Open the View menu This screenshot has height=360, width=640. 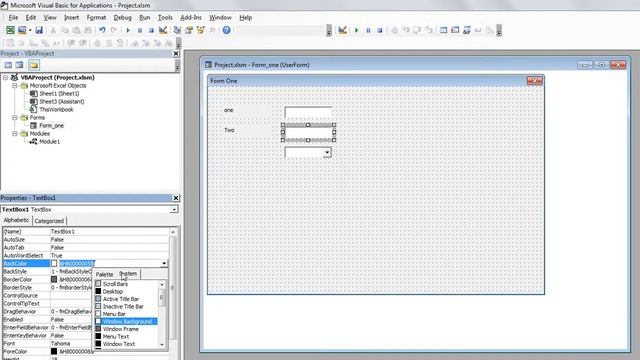tap(50, 18)
